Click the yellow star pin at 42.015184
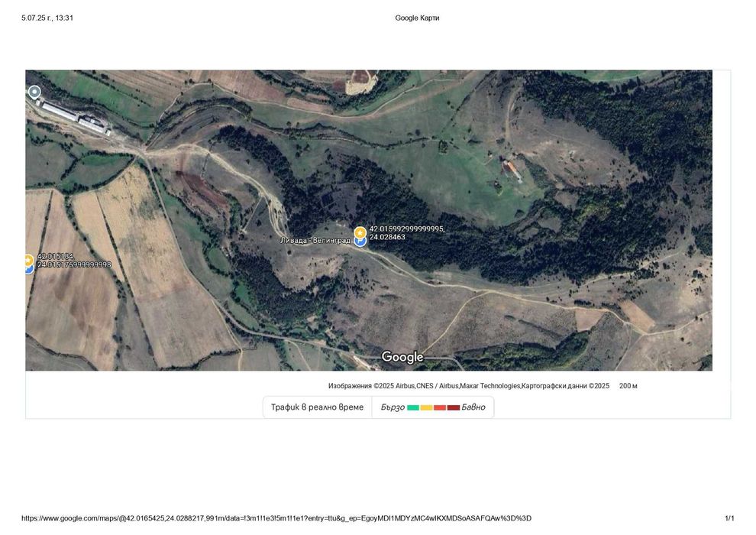Viewport: 756px width, 535px height. [x=28, y=261]
